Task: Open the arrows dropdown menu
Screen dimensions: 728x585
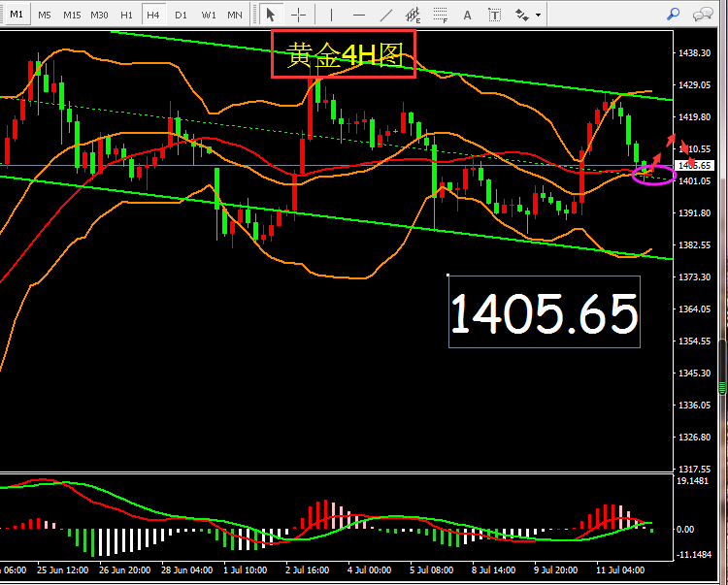Action: 538,15
